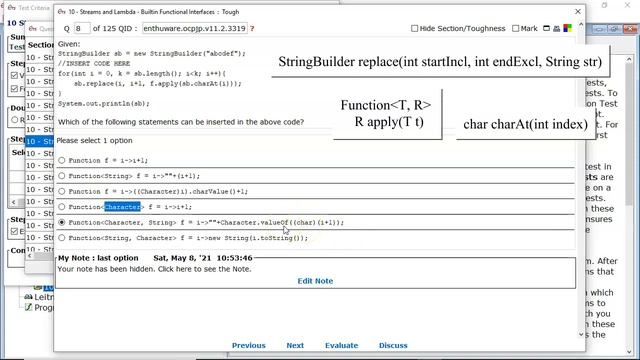Tick the Hide Section/Toughness checkbox

415,28
